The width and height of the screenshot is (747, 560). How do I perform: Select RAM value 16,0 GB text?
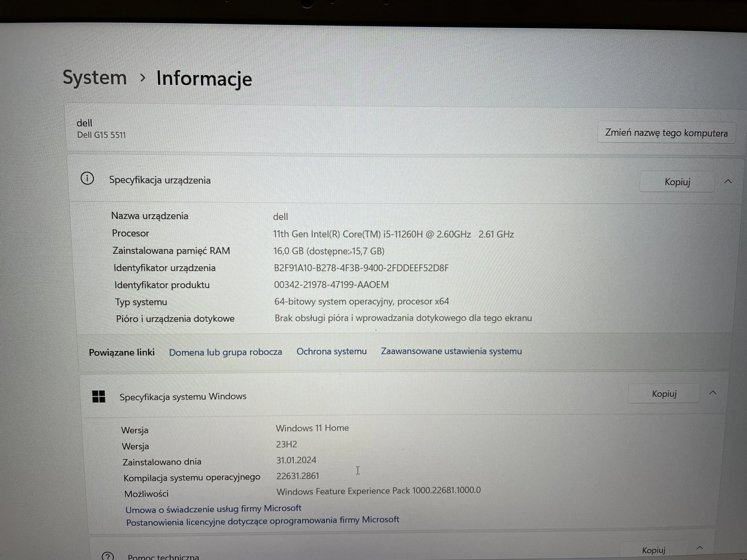click(329, 251)
